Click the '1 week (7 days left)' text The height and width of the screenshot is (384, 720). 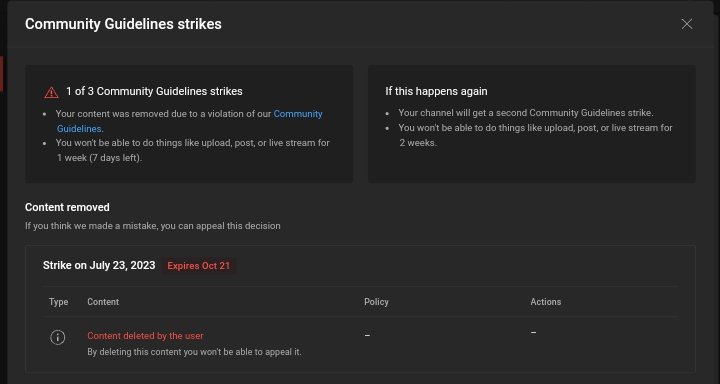[100, 158]
